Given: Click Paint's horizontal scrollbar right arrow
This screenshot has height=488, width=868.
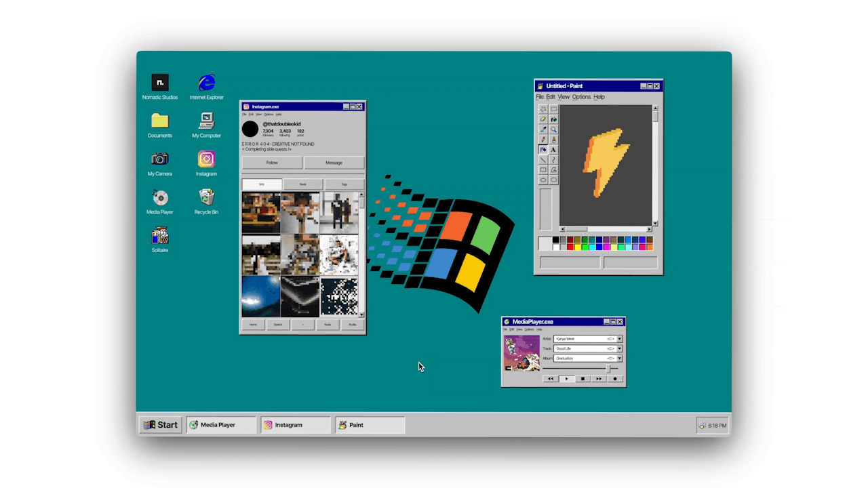Looking at the screenshot, I should coord(649,229).
